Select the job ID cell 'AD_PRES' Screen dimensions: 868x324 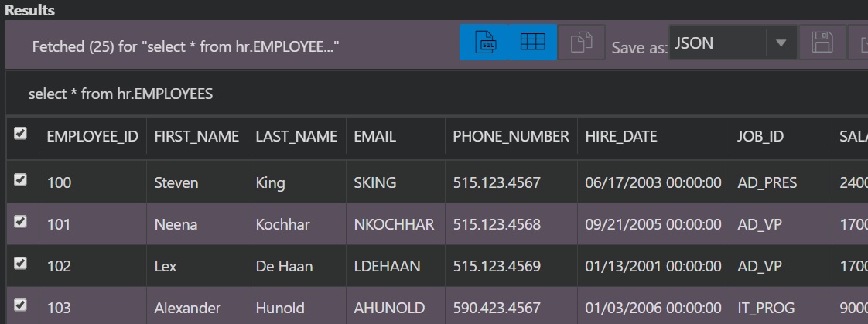click(x=781, y=182)
